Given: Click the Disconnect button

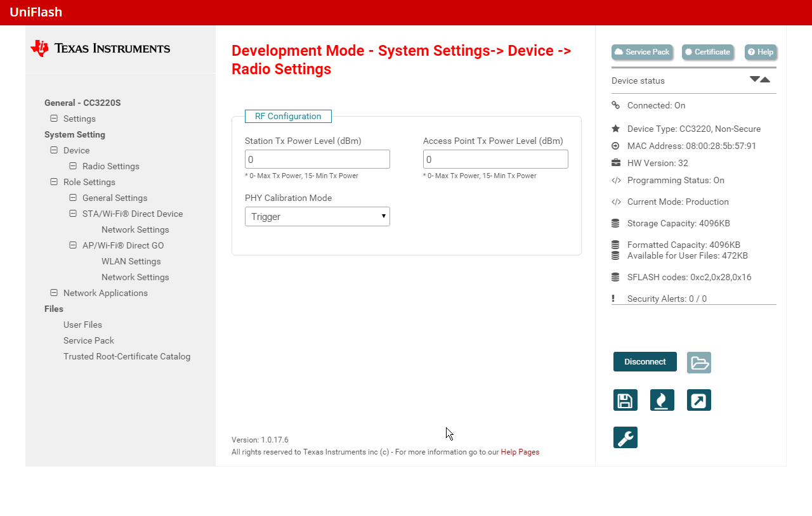Looking at the screenshot, I should pyautogui.click(x=645, y=362).
